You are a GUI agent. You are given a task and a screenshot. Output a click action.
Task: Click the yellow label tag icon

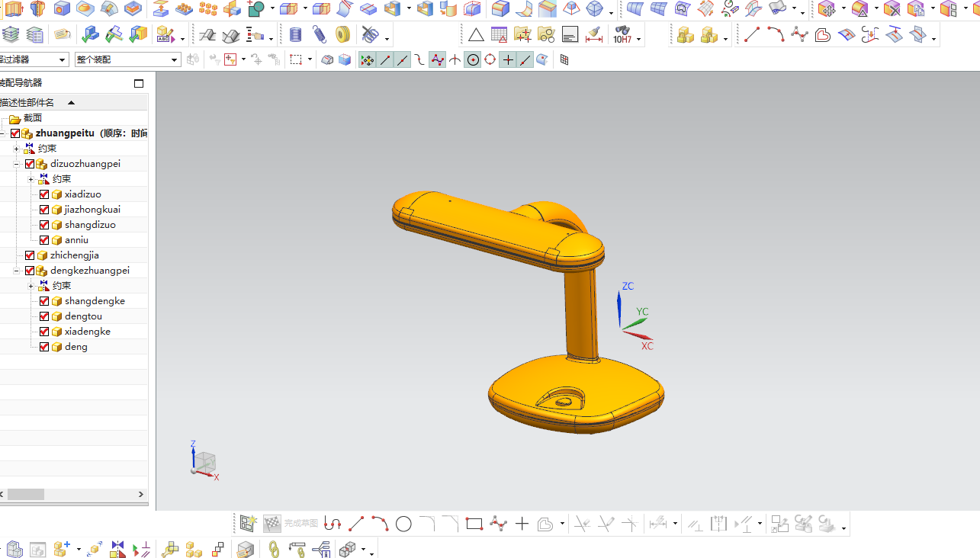click(63, 35)
